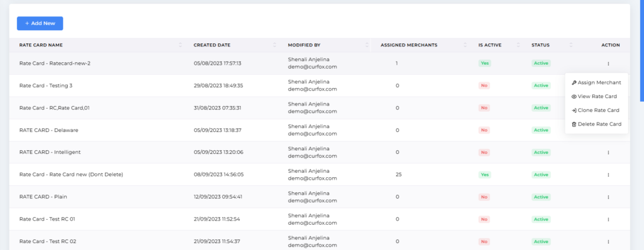Sort table by Created Date arrows
Viewport: 644px width, 250px height.
pyautogui.click(x=275, y=45)
